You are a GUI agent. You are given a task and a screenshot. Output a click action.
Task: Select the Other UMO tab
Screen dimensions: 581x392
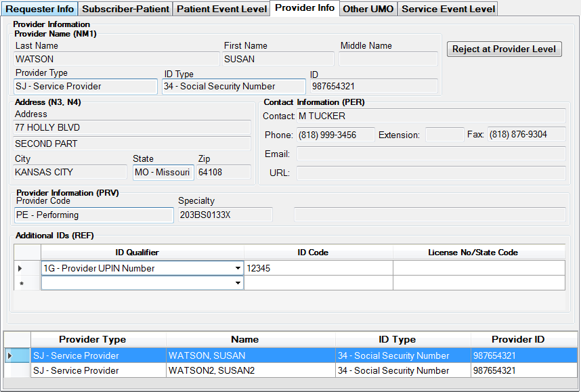(368, 9)
